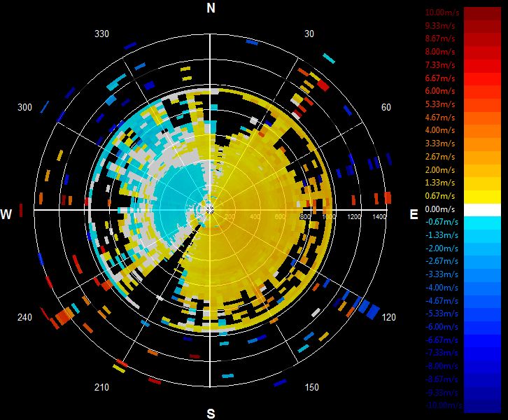
Task: Click the E compass label
Action: pos(414,214)
